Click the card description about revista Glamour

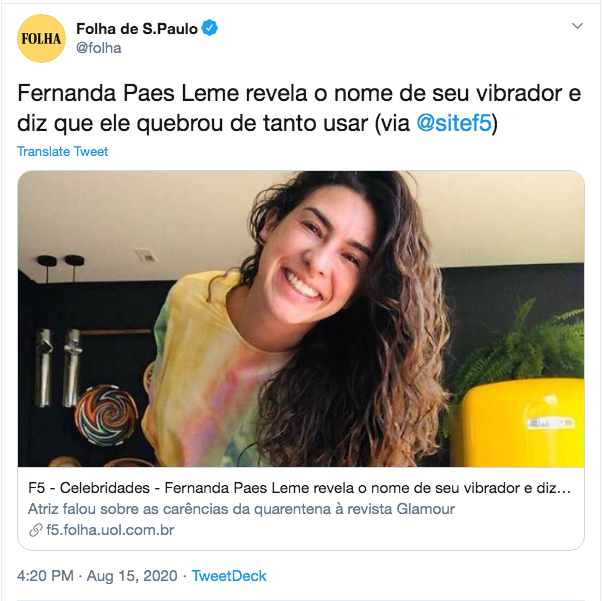click(x=241, y=509)
